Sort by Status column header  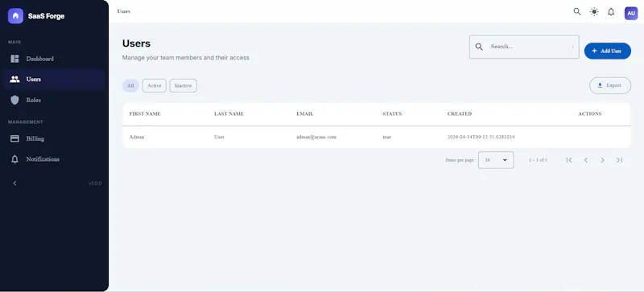click(392, 113)
